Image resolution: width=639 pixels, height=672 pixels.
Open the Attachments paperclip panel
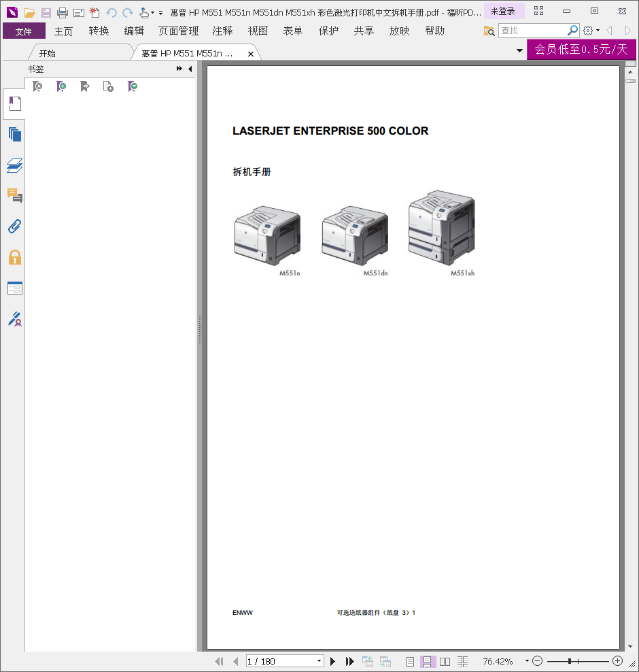click(15, 226)
